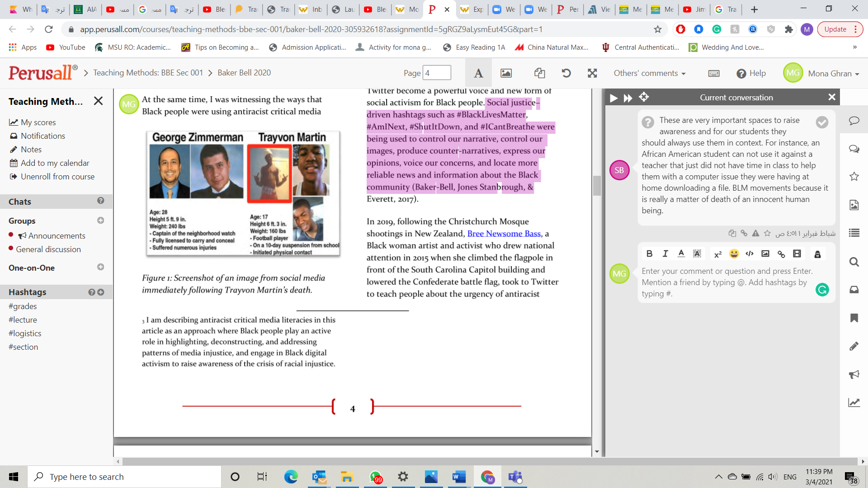Open Notes in sidebar

click(x=25, y=150)
